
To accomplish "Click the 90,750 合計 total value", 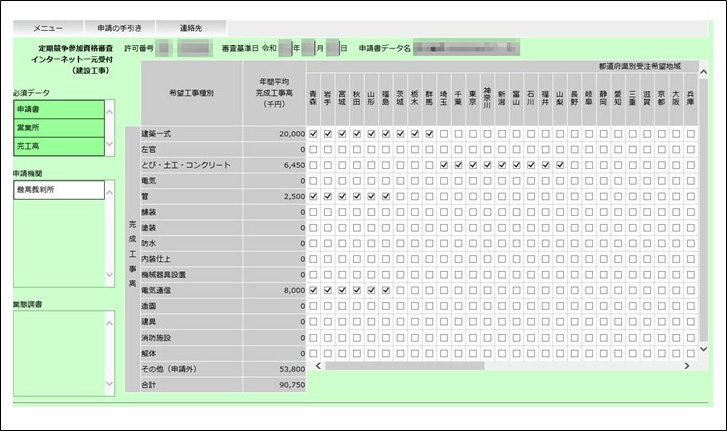I will pos(292,385).
